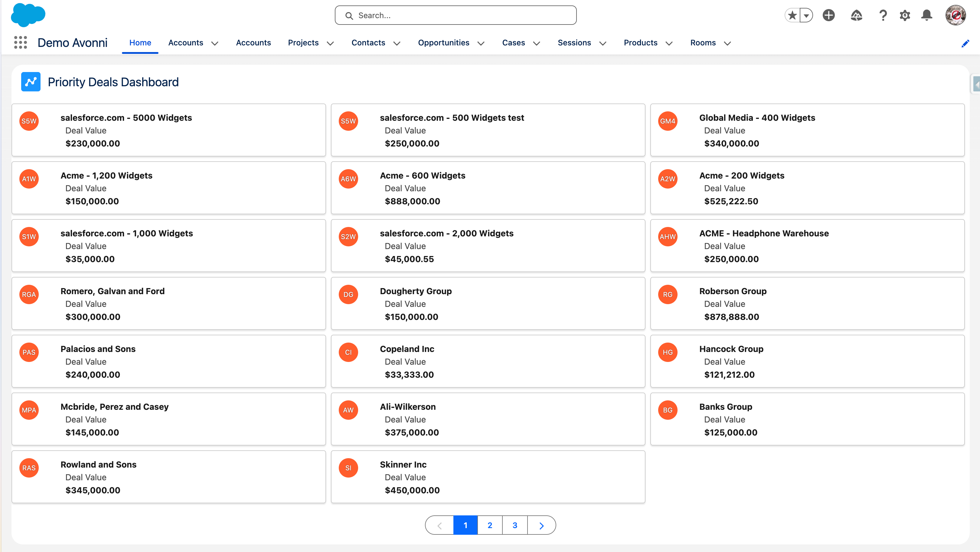Click the GM4 avatar for Global Media
This screenshot has height=552, width=980.
[x=668, y=121]
